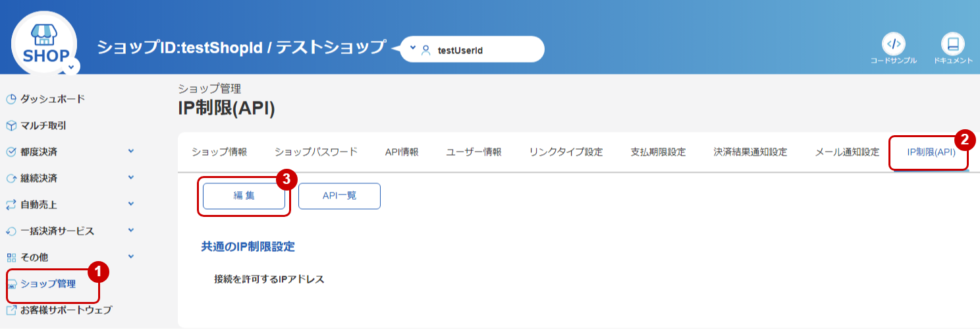Click the 都度決済 checkmark icon

(11, 152)
